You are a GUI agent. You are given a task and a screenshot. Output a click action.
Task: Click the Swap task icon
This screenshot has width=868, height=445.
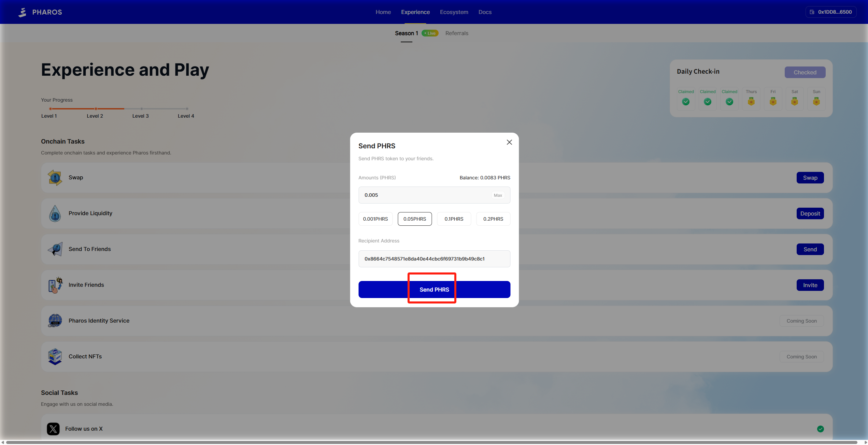coord(55,178)
